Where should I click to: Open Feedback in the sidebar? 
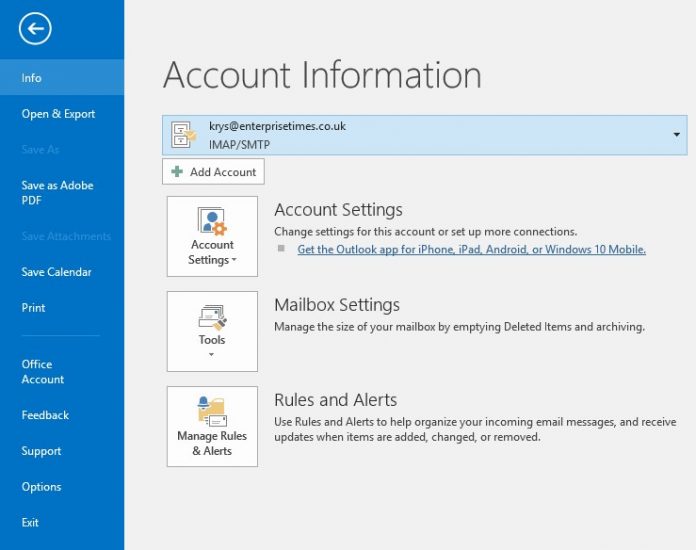pyautogui.click(x=45, y=415)
